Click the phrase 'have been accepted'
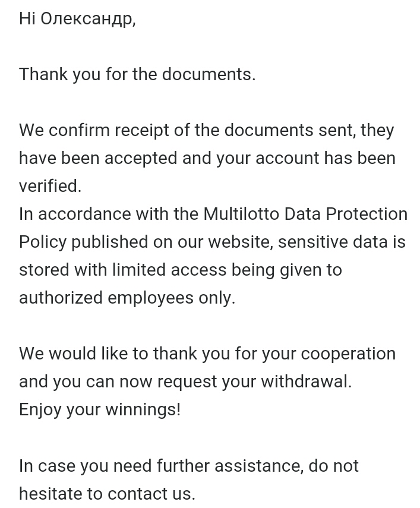420x508 pixels. click(98, 159)
